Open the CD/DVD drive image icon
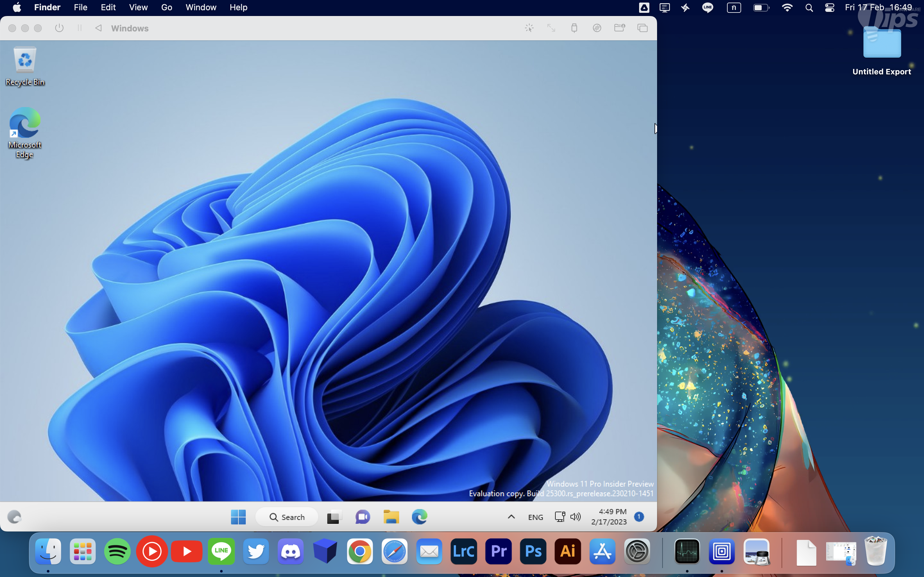This screenshot has width=924, height=577. (597, 28)
